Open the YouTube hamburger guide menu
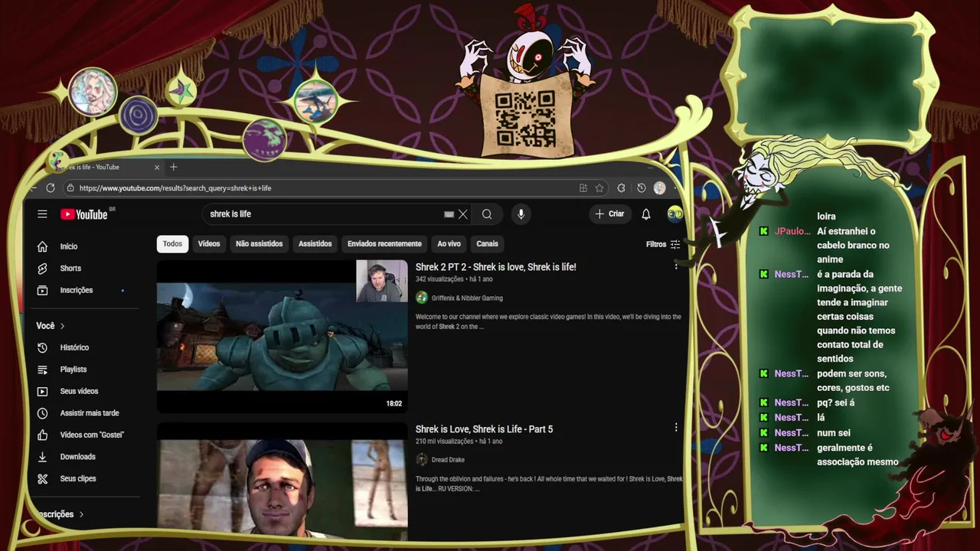 [x=42, y=214]
